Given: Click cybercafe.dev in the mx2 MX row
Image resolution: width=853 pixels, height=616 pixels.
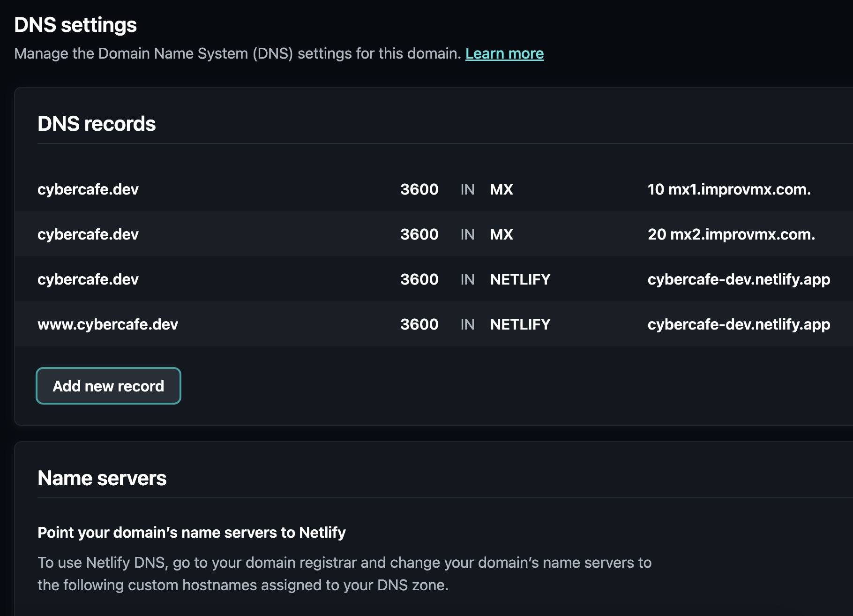Looking at the screenshot, I should point(88,234).
